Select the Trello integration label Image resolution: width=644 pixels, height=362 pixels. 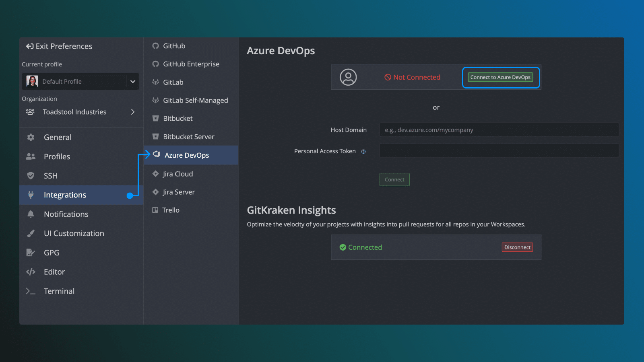pos(171,210)
